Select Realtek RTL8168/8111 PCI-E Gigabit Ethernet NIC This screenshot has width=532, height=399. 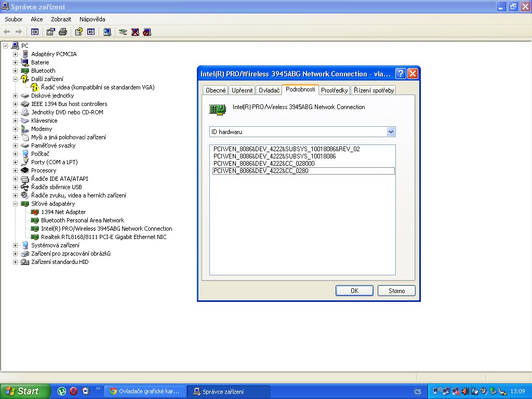point(103,237)
